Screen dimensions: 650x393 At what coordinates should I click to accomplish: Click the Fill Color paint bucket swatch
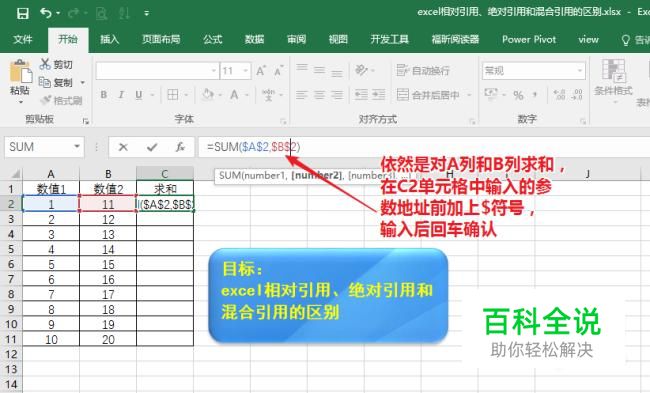(207, 95)
